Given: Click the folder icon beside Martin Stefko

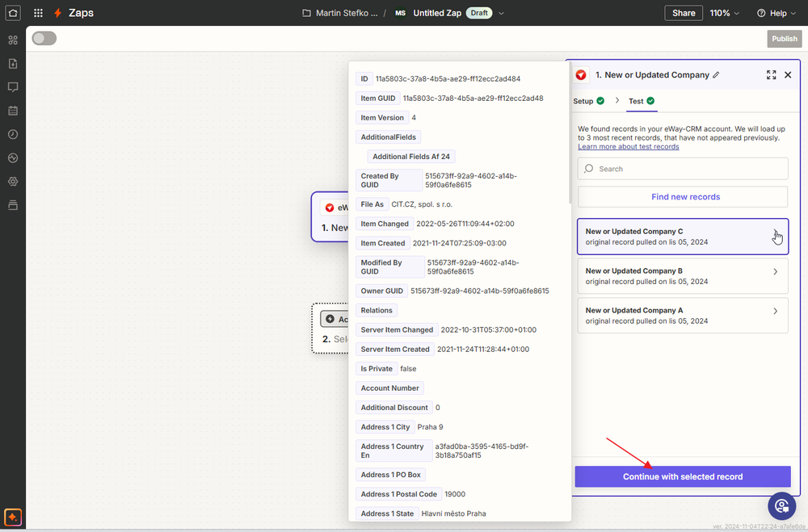Looking at the screenshot, I should point(306,13).
